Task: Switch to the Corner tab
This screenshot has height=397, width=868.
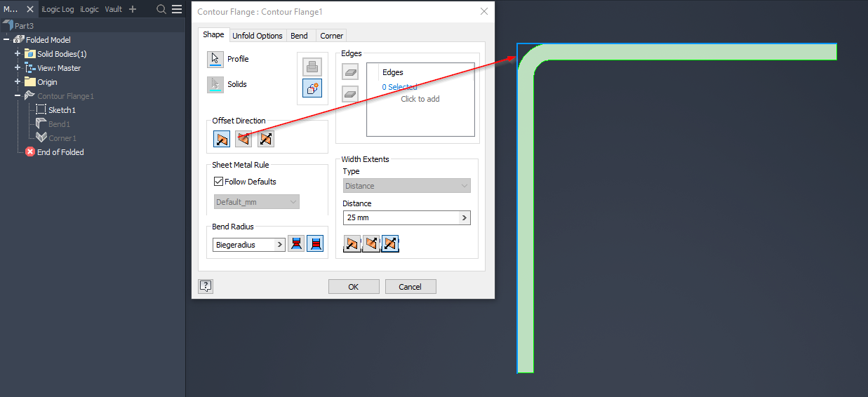Action: pyautogui.click(x=332, y=36)
